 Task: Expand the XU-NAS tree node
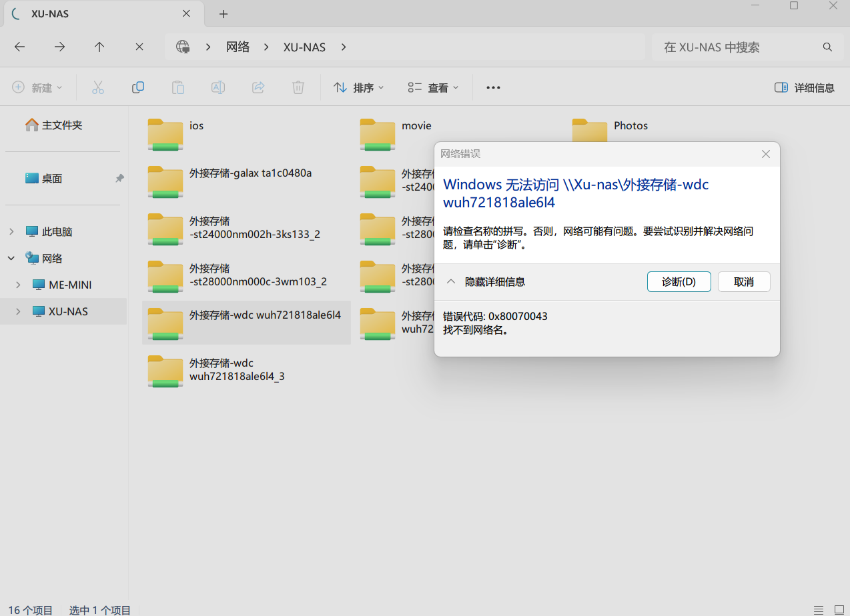coord(18,311)
